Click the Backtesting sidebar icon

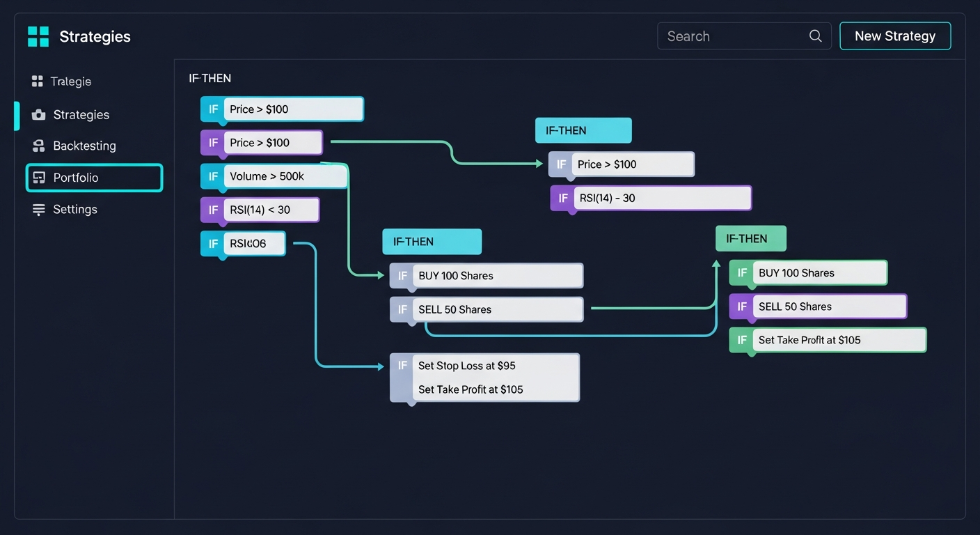click(38, 146)
